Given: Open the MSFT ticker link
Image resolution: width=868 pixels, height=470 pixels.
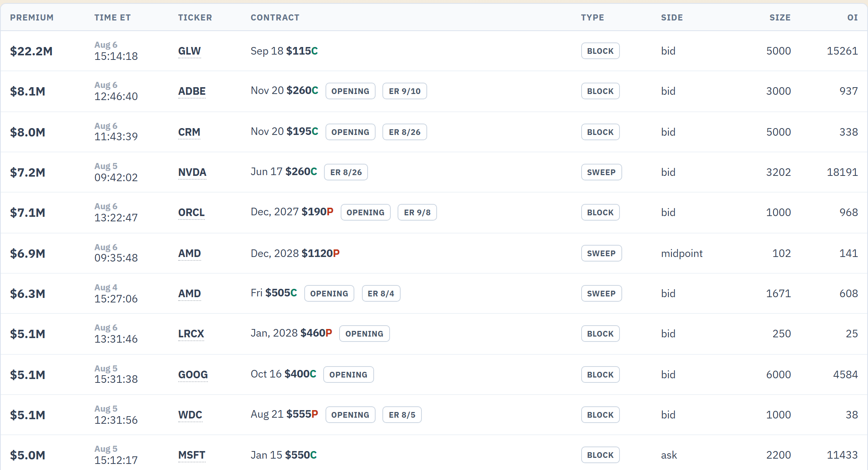Looking at the screenshot, I should pos(192,455).
